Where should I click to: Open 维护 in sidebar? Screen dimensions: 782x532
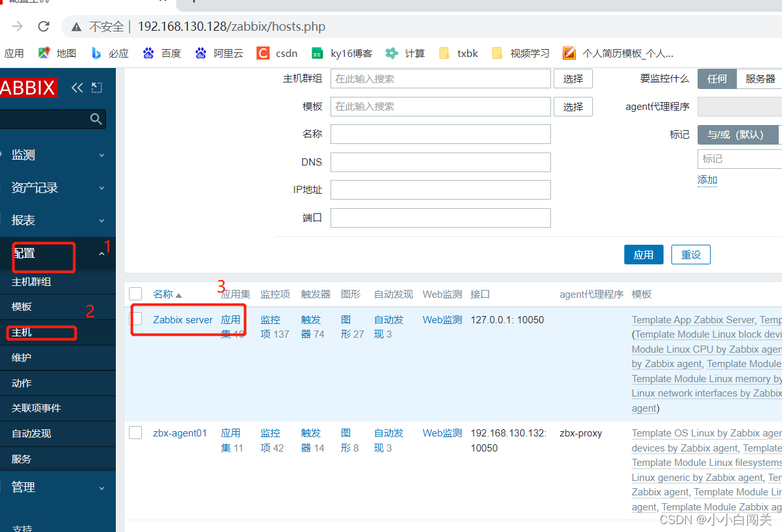22,357
